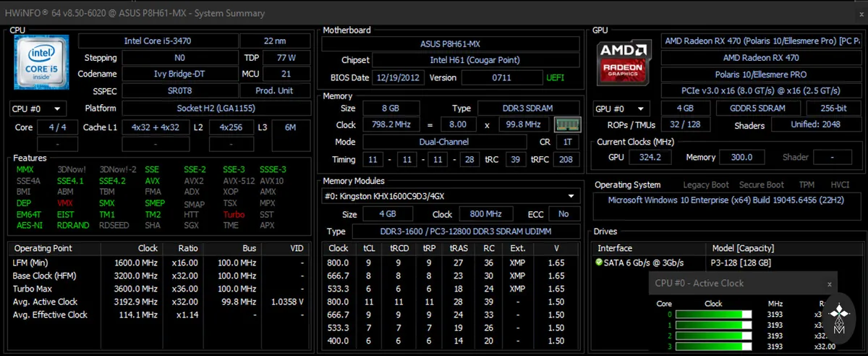
Task: Click the Core 3 clock bar
Action: coord(713,346)
